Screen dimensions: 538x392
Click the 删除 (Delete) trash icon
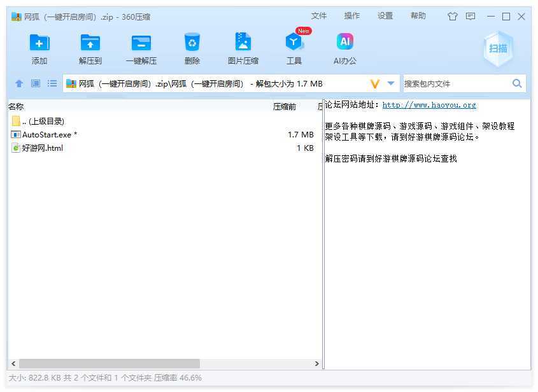pyautogui.click(x=192, y=43)
